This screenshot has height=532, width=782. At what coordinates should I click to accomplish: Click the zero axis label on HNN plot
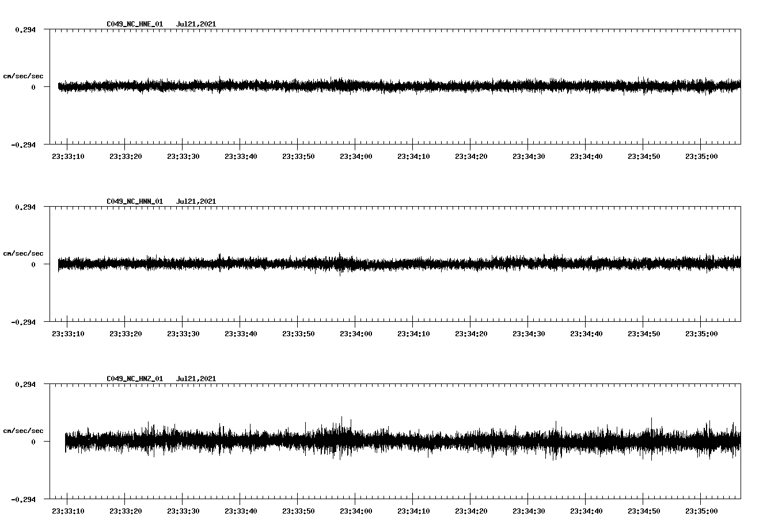(33, 264)
